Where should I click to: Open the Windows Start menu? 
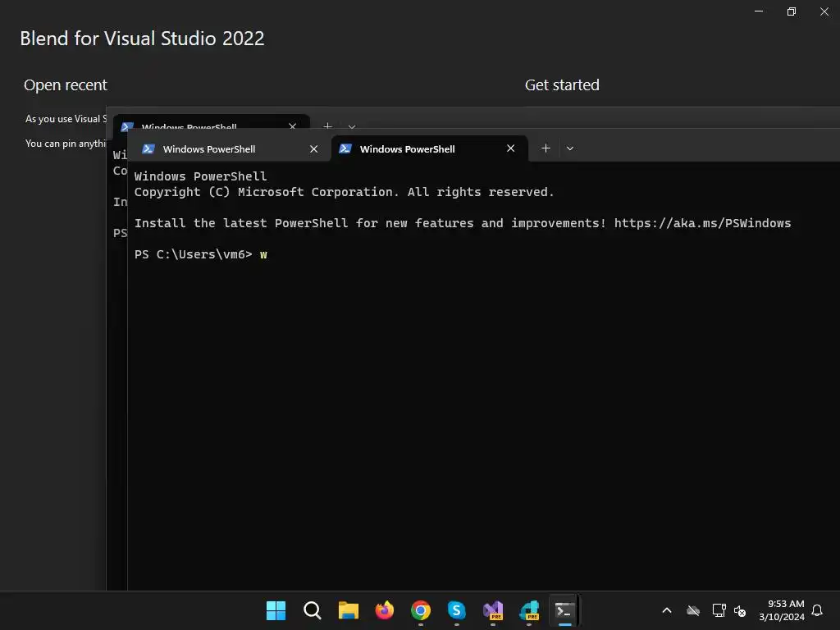tap(276, 610)
